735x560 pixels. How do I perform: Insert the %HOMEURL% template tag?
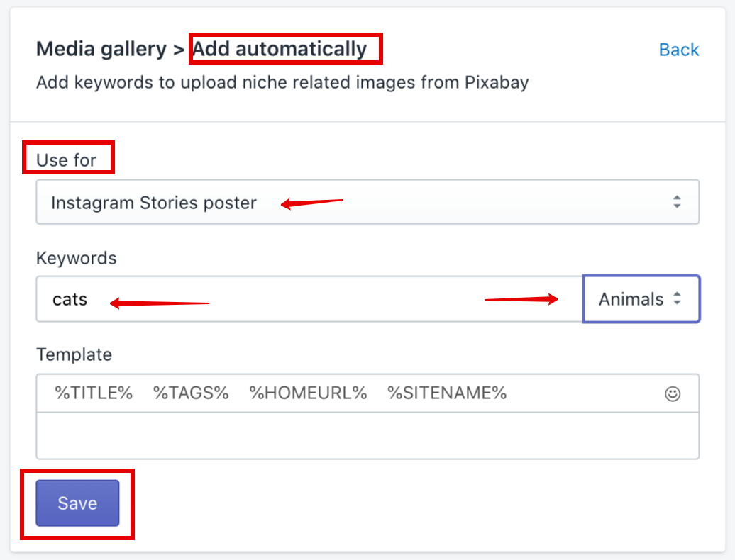tap(308, 393)
